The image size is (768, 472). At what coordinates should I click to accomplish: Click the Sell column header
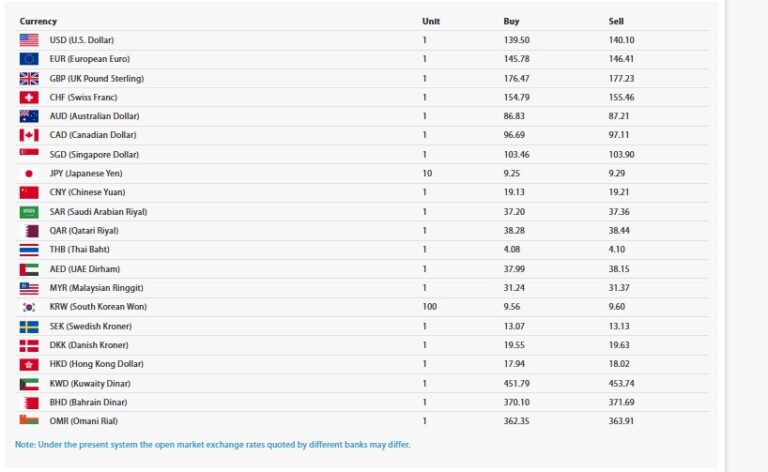pos(616,21)
